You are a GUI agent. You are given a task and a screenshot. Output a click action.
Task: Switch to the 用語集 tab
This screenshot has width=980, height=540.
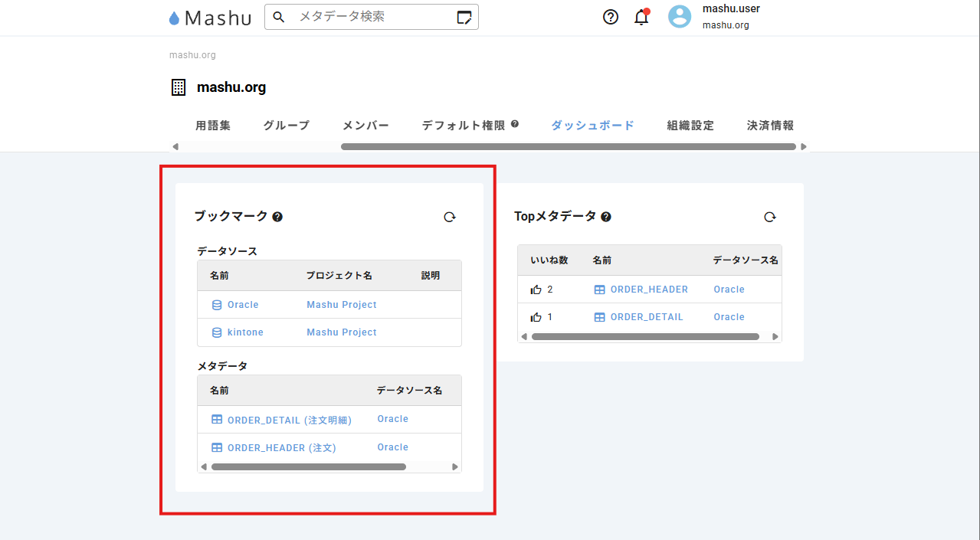tap(213, 126)
